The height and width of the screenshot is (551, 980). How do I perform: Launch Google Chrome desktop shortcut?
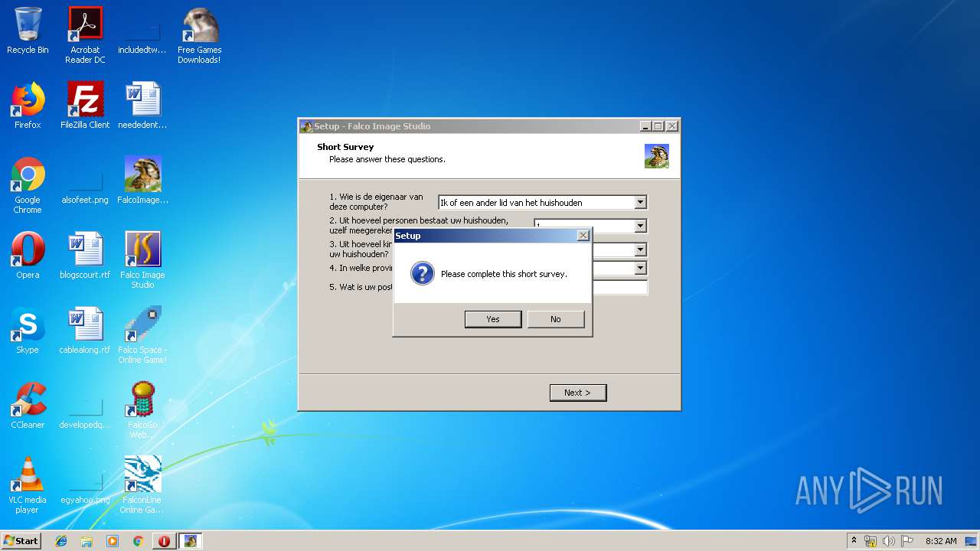(28, 185)
